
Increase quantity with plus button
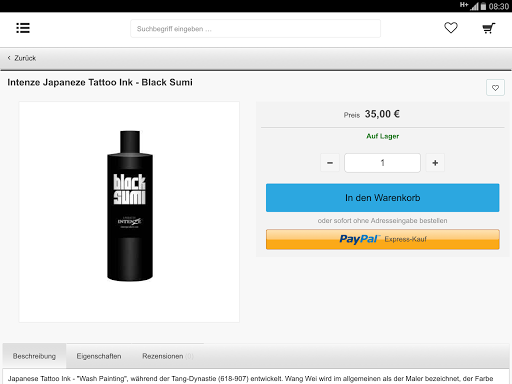tap(435, 163)
